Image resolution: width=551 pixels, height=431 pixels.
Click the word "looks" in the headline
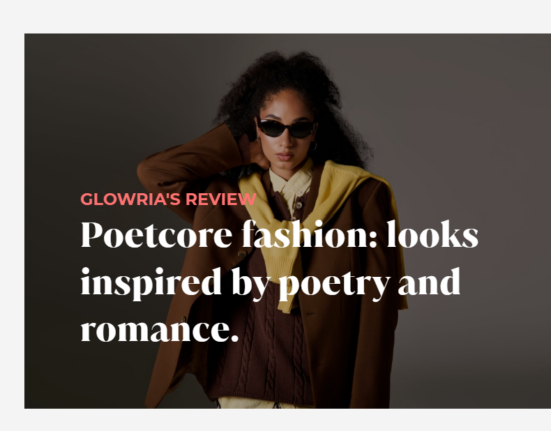click(x=433, y=234)
